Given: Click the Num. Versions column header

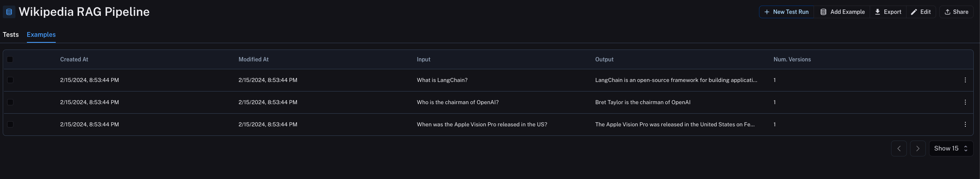Looking at the screenshot, I should pos(792,59).
